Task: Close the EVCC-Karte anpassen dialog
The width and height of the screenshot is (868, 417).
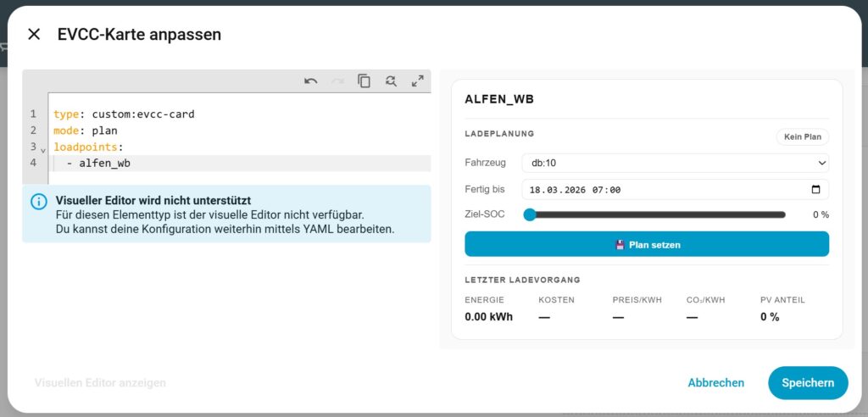Action: (34, 34)
